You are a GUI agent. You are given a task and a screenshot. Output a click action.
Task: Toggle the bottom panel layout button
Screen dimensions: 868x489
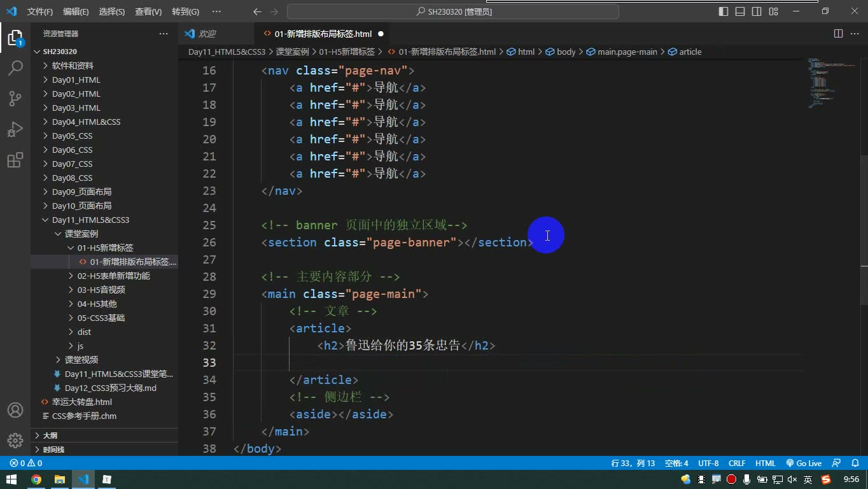740,11
